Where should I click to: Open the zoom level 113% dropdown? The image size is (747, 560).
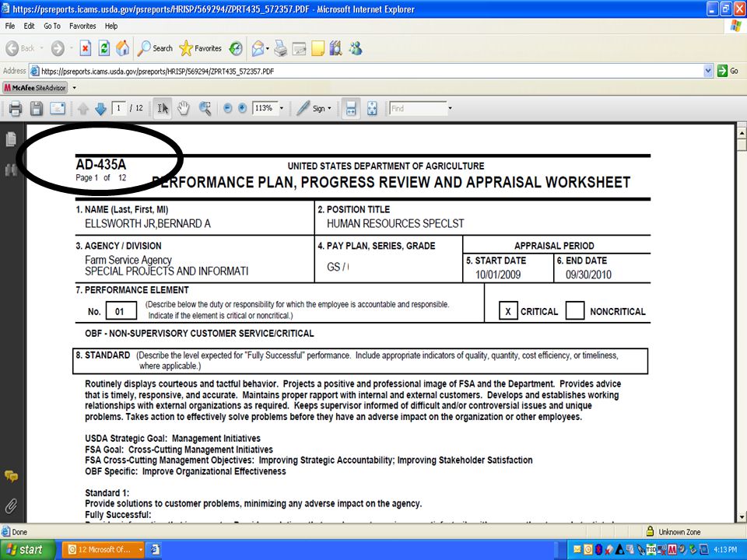pos(282,109)
